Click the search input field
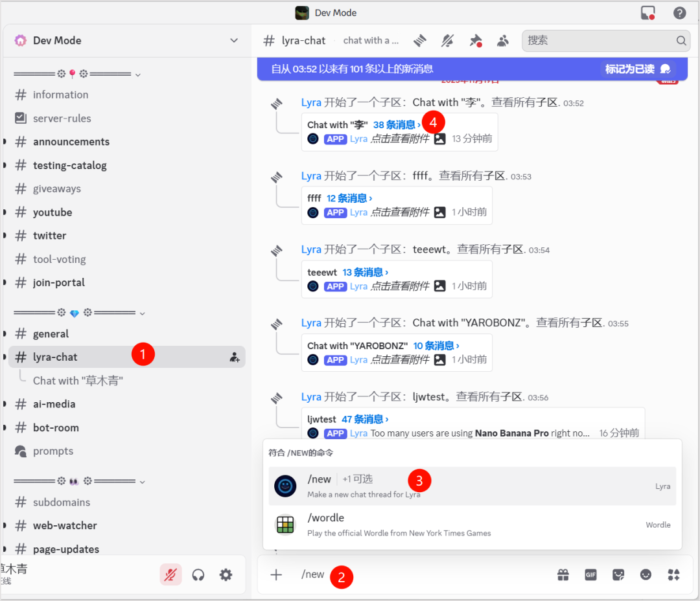Image resolution: width=700 pixels, height=601 pixels. [x=600, y=41]
